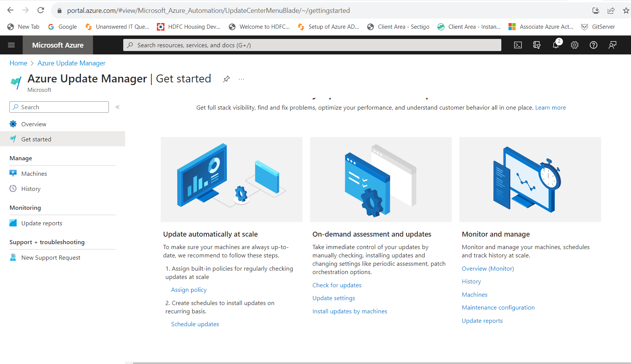Click the Assign policy link
This screenshot has width=631, height=364.
189,290
